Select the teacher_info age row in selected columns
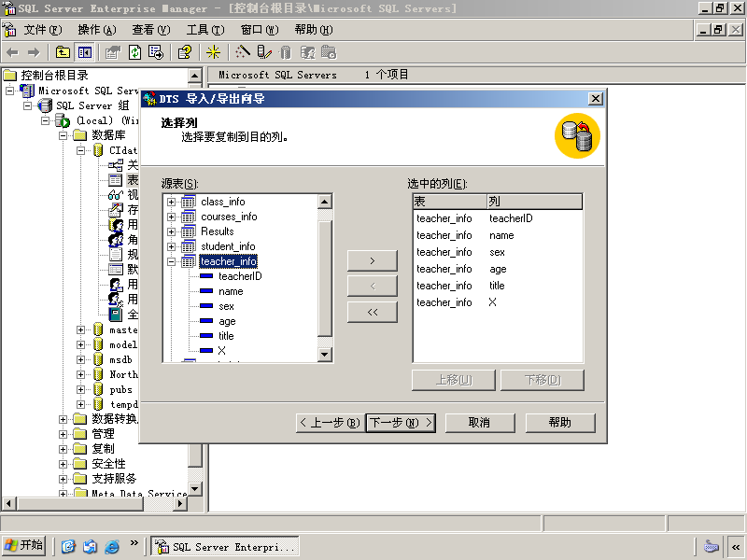Viewport: 747px width, 560px height. [498, 269]
